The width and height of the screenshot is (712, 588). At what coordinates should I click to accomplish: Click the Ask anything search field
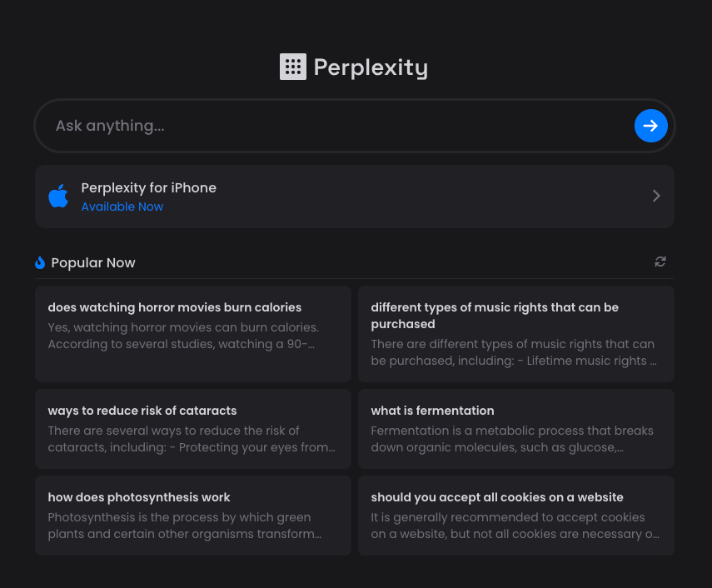tap(333, 126)
